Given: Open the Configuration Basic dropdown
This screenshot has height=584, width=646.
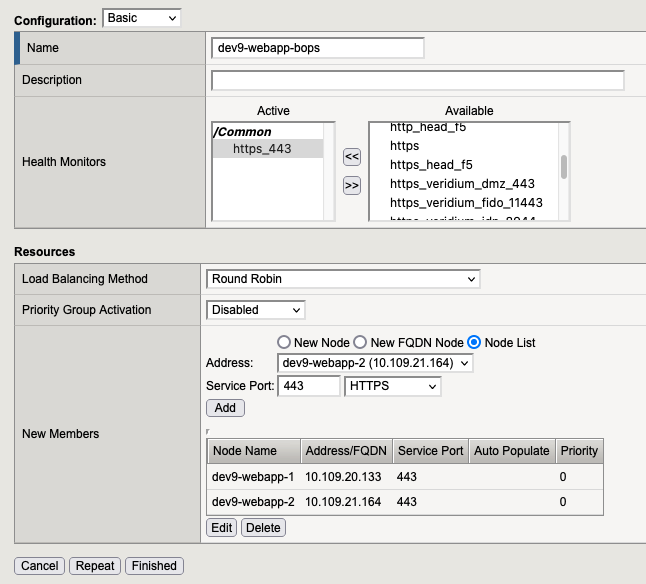Looking at the screenshot, I should click(142, 18).
